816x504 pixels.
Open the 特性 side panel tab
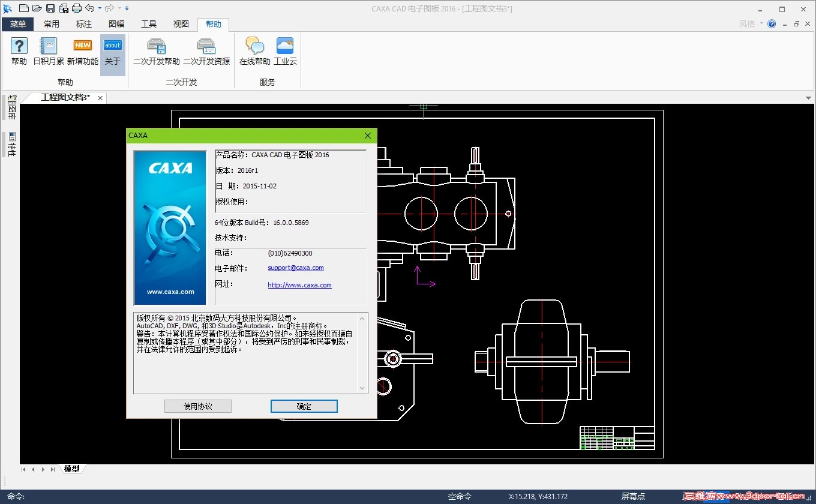coord(11,144)
